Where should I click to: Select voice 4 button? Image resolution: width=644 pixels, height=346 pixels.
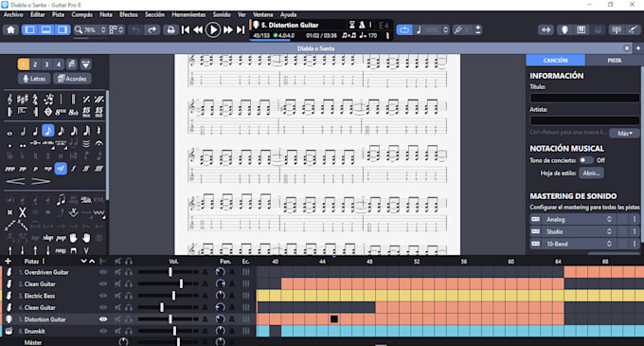click(59, 64)
